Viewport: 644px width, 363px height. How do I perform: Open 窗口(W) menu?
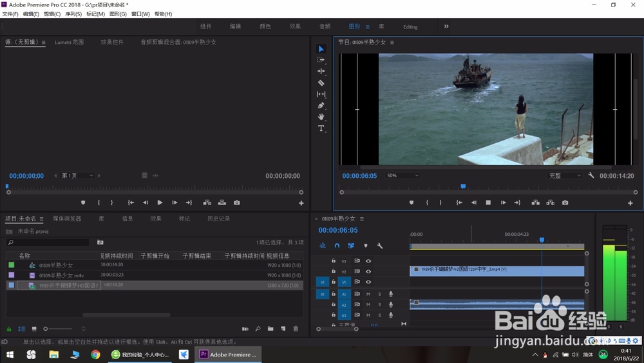pyautogui.click(x=140, y=14)
